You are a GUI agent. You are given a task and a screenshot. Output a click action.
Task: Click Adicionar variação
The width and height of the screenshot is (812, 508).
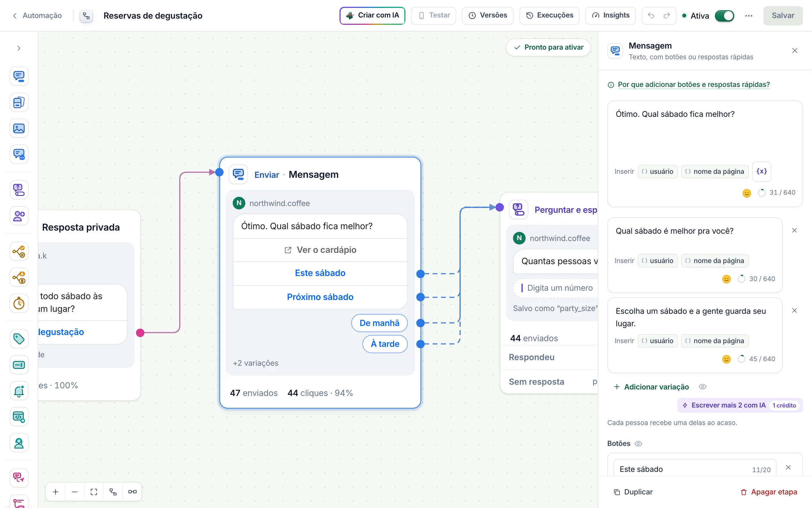651,387
